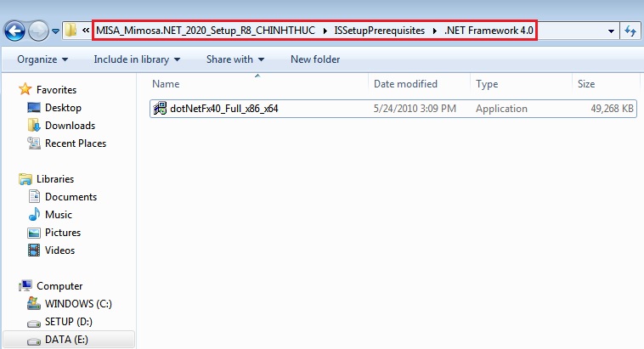Image resolution: width=644 pixels, height=349 pixels.
Task: Open Desktop from the navigation pane
Action: [63, 108]
